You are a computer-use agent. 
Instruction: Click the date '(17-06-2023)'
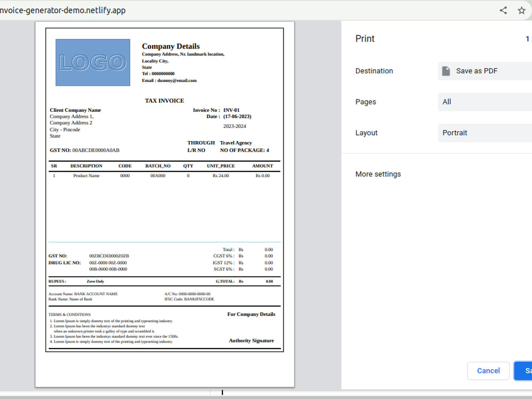click(x=237, y=117)
